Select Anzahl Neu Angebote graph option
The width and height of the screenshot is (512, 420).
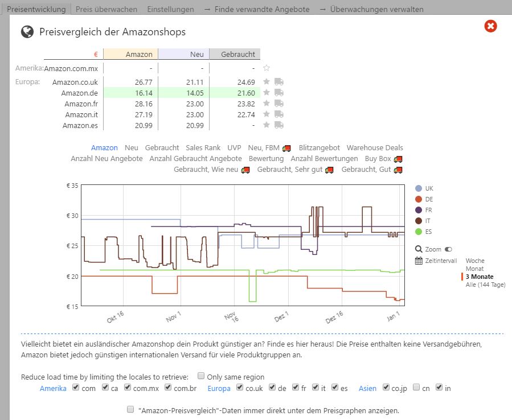pos(107,159)
